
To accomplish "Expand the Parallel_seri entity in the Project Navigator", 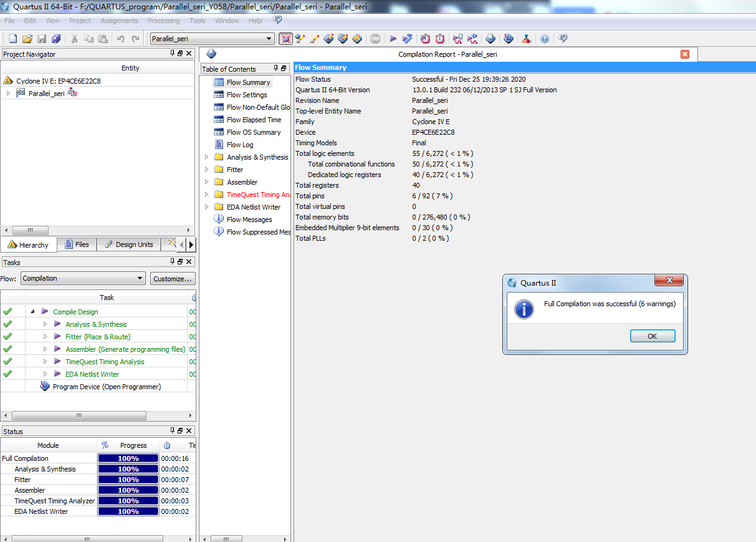I will pyautogui.click(x=8, y=94).
